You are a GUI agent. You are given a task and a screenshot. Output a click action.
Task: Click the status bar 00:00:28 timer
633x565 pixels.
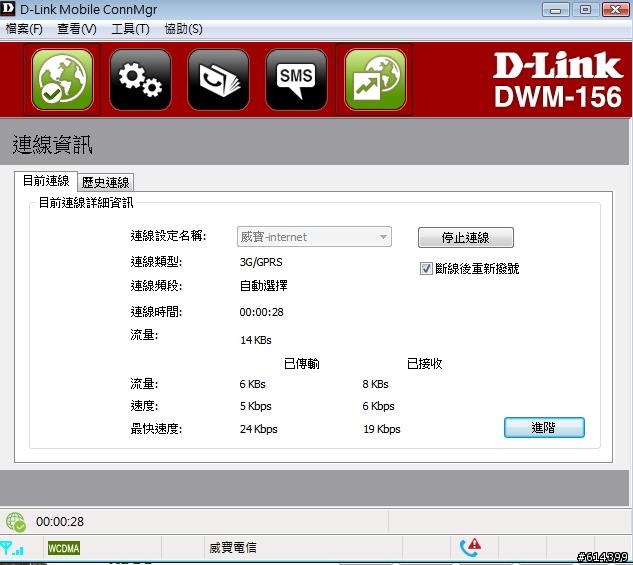click(60, 521)
